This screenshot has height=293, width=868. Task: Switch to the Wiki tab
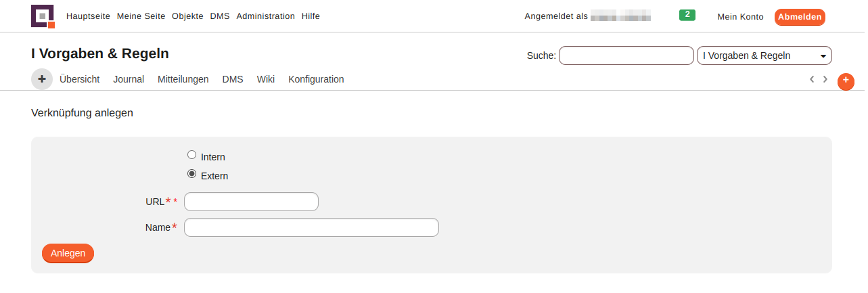pyautogui.click(x=266, y=79)
